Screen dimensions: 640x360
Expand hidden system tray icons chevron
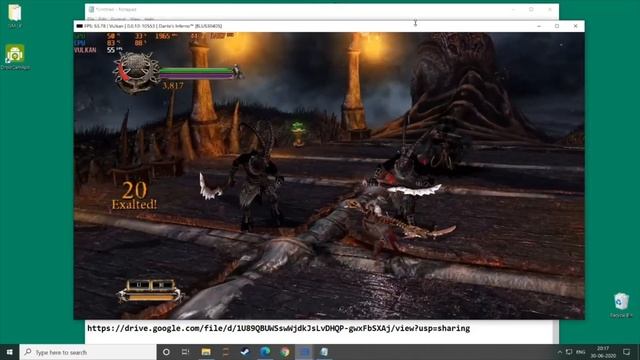560,352
